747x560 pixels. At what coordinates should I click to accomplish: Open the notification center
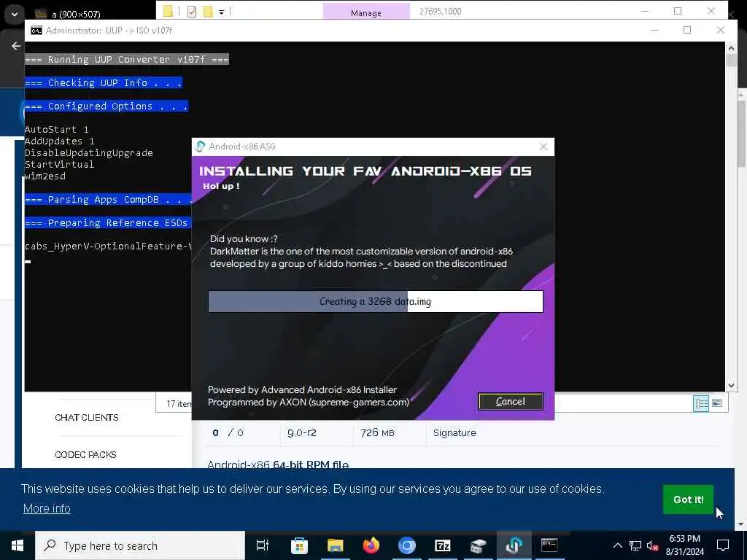(x=723, y=545)
